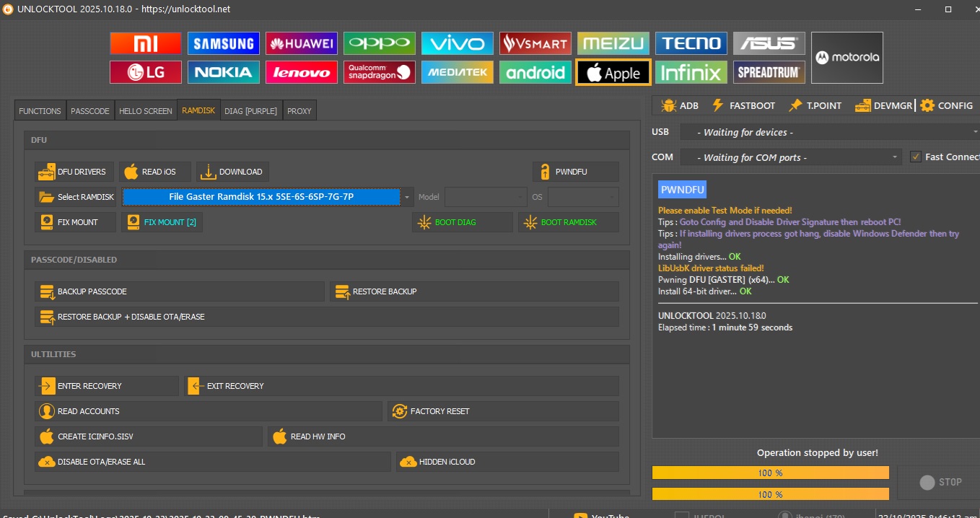Image resolution: width=980 pixels, height=518 pixels.
Task: Open ADB tools with the bug icon
Action: point(680,105)
